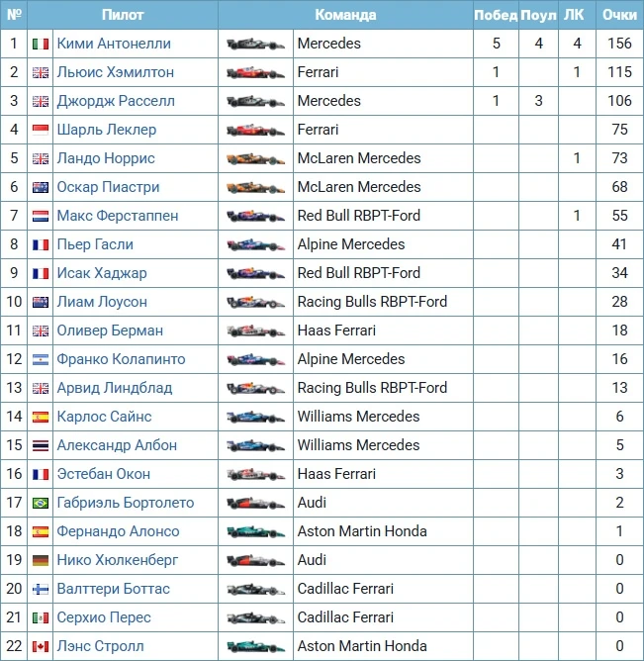The width and height of the screenshot is (644, 661).
Task: Click the 156 points cell for Antonelli
Action: [x=619, y=44]
